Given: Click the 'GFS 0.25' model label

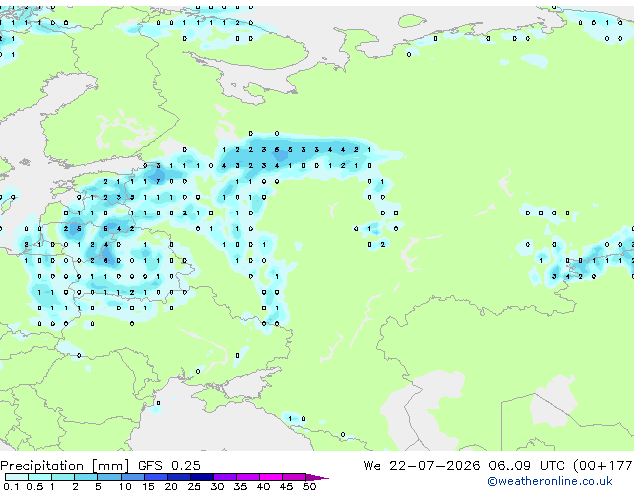Looking at the screenshot, I should tap(169, 466).
